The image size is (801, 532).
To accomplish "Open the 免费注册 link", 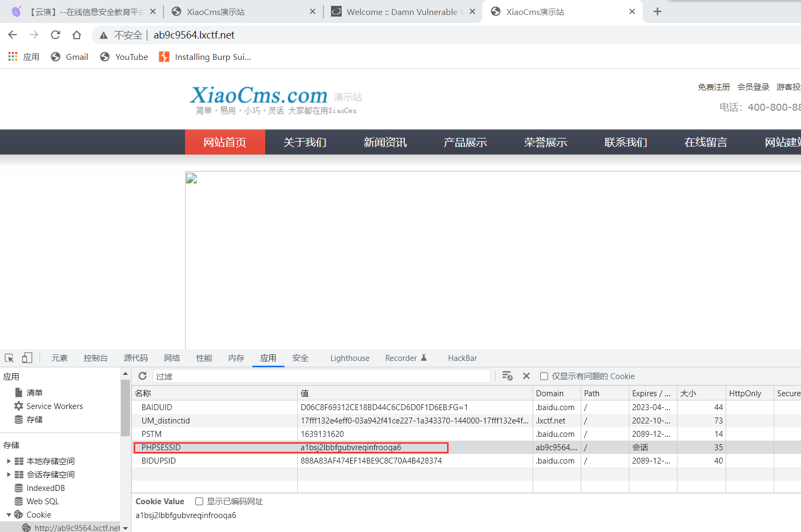I will [x=714, y=87].
